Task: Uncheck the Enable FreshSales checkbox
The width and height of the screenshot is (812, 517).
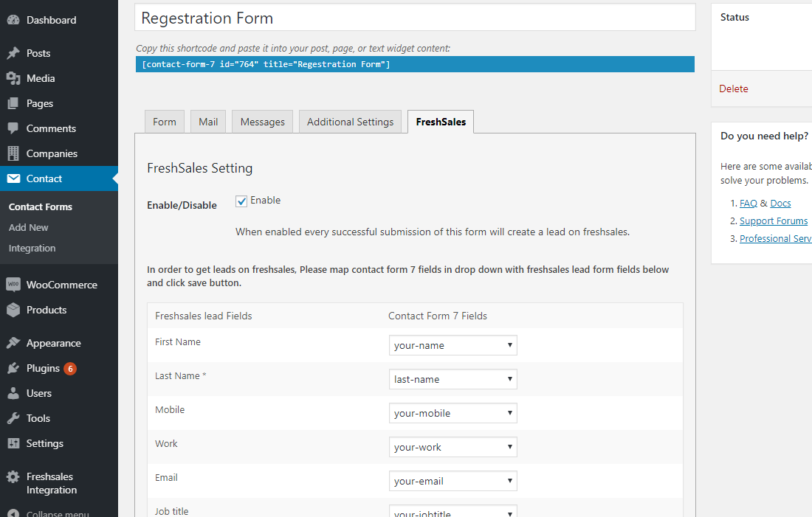Action: 241,201
